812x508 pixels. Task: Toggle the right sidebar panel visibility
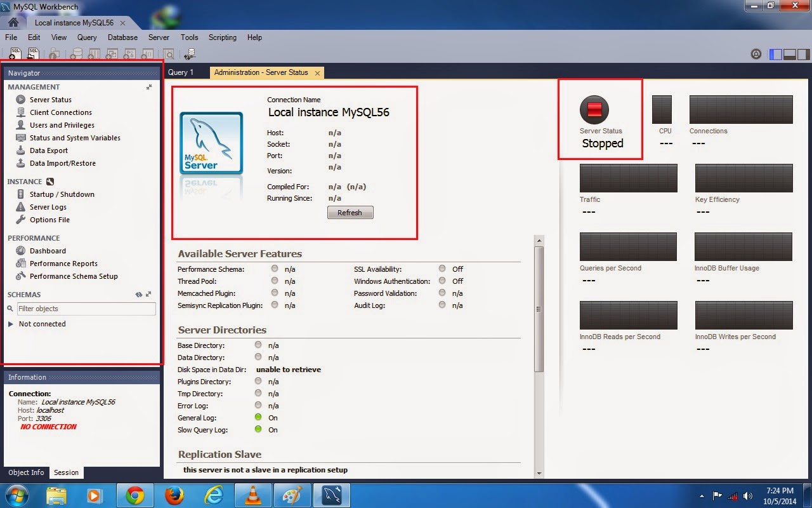tap(803, 55)
